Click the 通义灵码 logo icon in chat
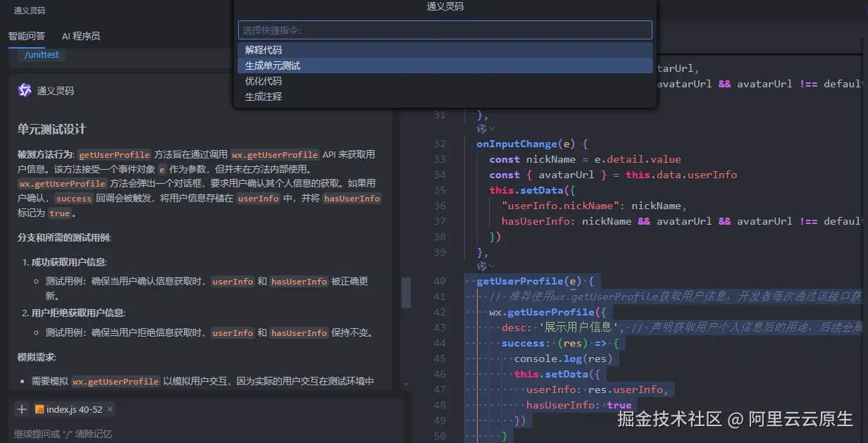 [25, 90]
